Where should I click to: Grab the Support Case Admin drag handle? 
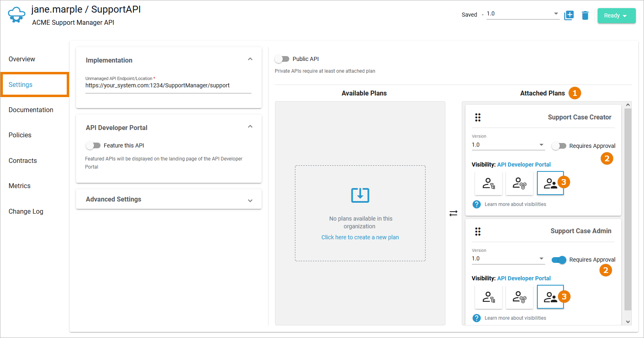pyautogui.click(x=478, y=232)
